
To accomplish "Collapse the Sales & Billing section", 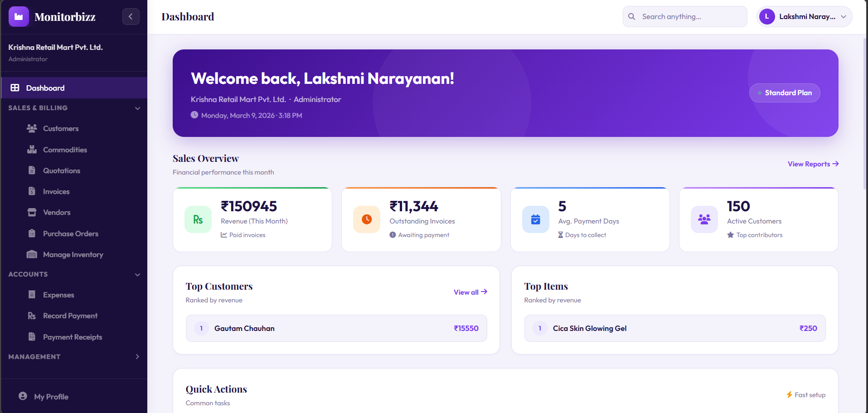I will tap(137, 108).
